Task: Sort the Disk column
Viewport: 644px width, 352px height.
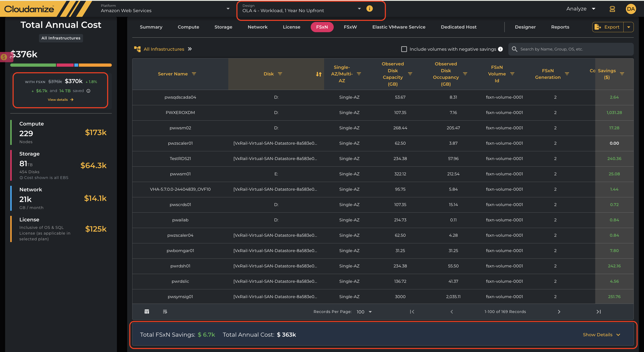Action: pos(319,74)
